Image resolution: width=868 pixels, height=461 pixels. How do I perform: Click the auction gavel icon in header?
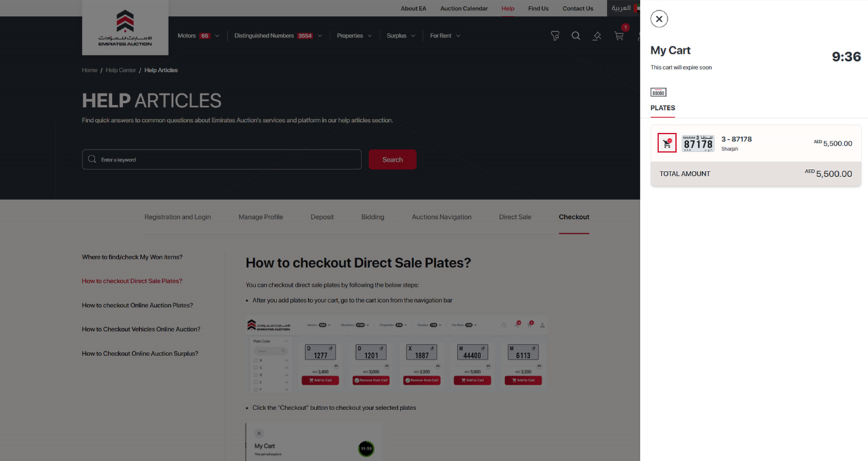[597, 36]
